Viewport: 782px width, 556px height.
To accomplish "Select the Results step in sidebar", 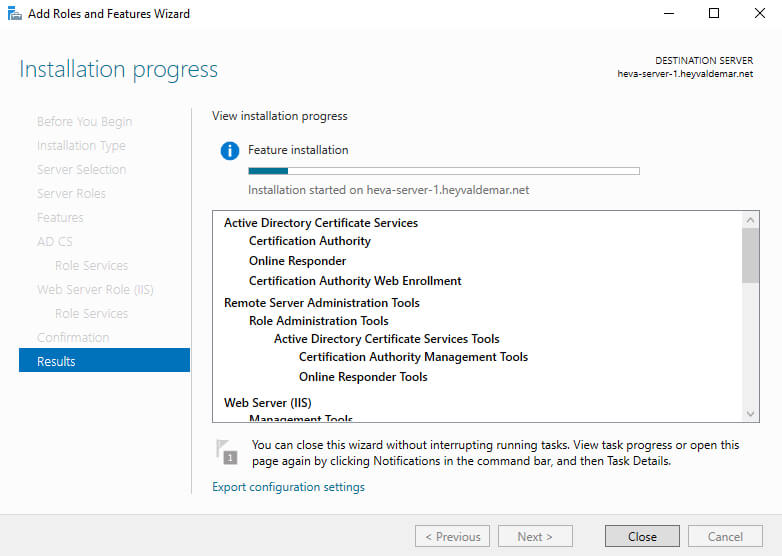I will coord(104,361).
